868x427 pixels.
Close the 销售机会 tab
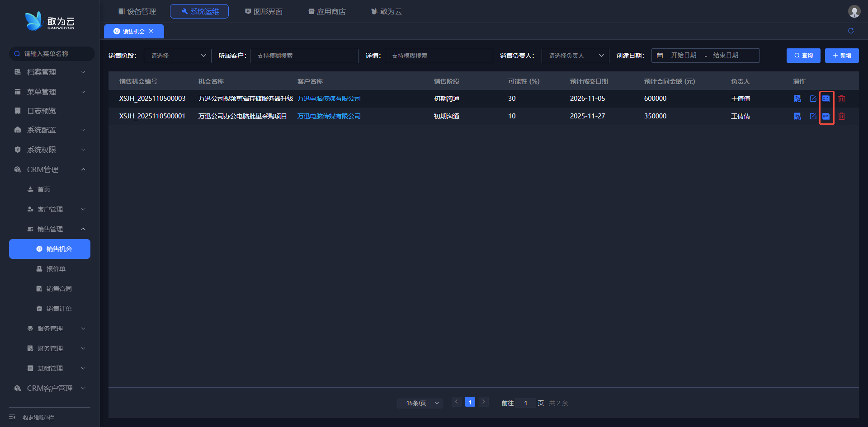151,31
